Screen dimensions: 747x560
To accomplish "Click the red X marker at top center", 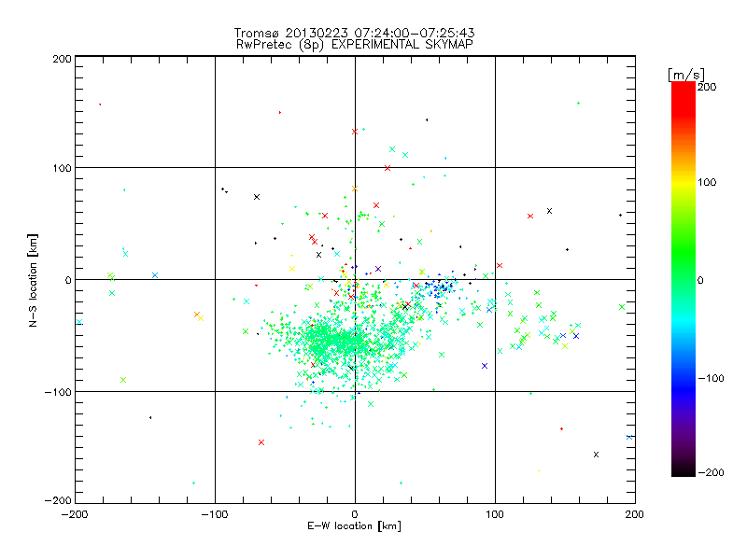I will click(x=355, y=132).
